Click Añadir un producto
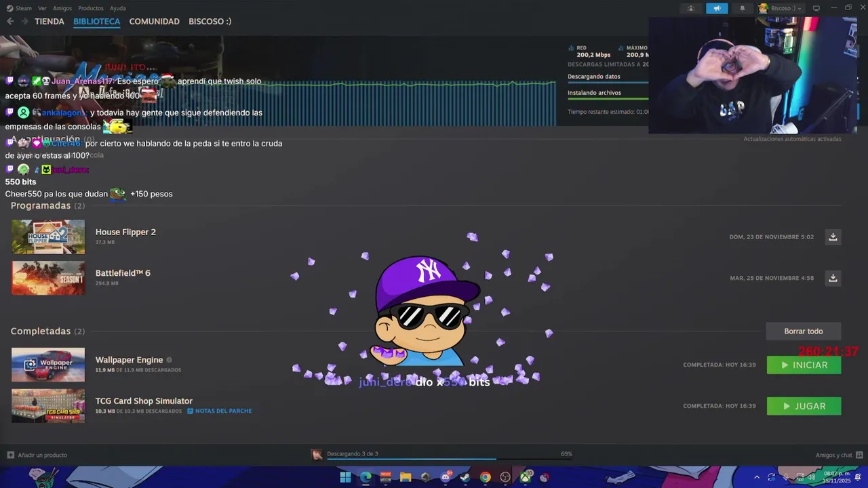Screen dimensions: 868x488 (37, 455)
